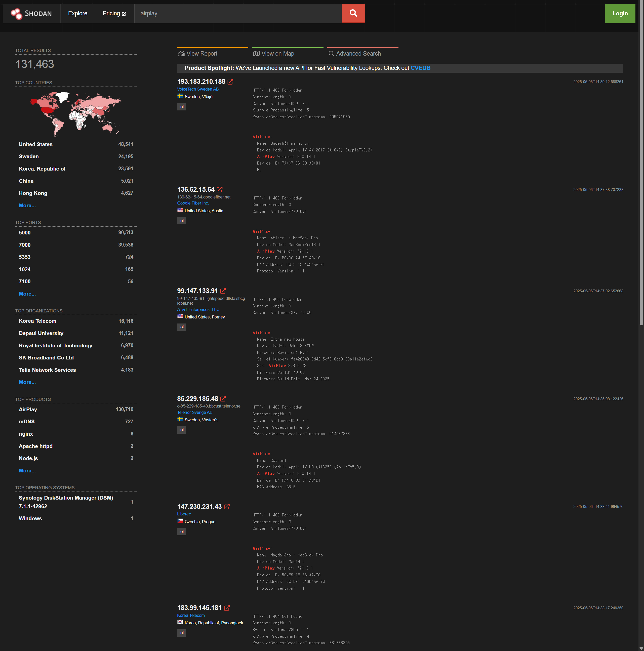Open external link icon for 136.62.15.64

[220, 190]
